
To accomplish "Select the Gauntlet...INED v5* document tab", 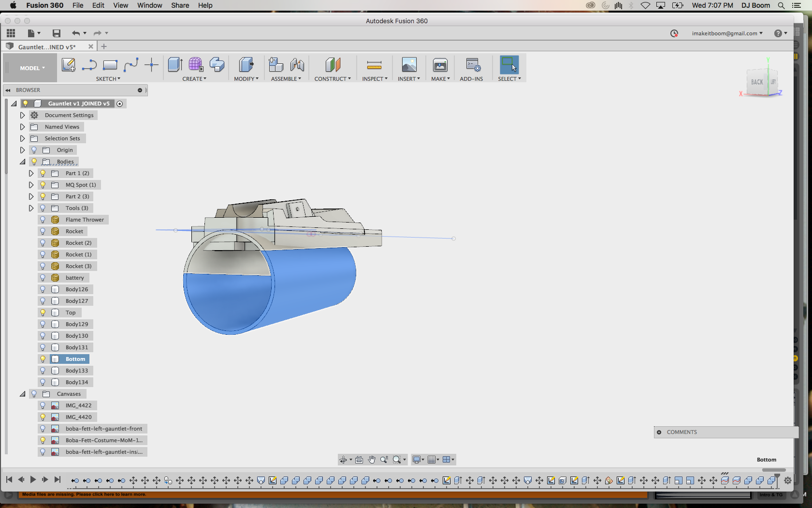I will (47, 47).
